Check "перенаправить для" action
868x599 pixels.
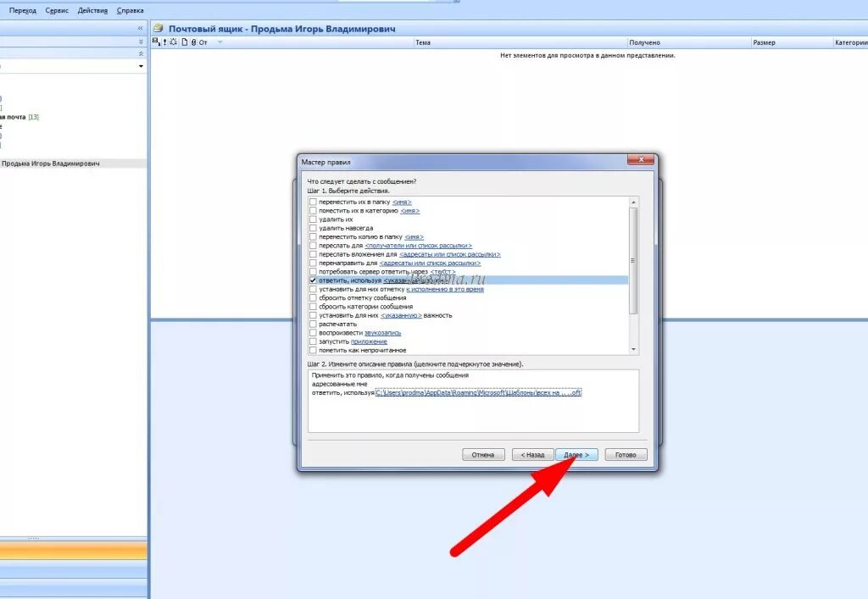click(x=313, y=263)
